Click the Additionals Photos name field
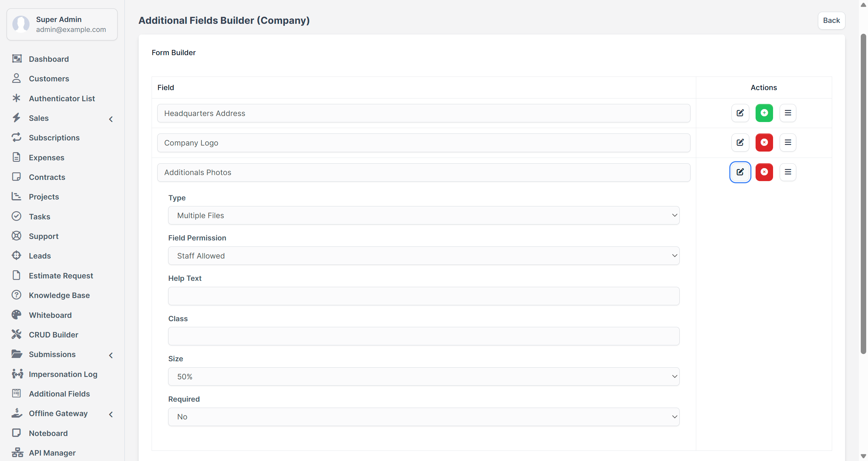Viewport: 868px width, 461px height. click(x=423, y=173)
